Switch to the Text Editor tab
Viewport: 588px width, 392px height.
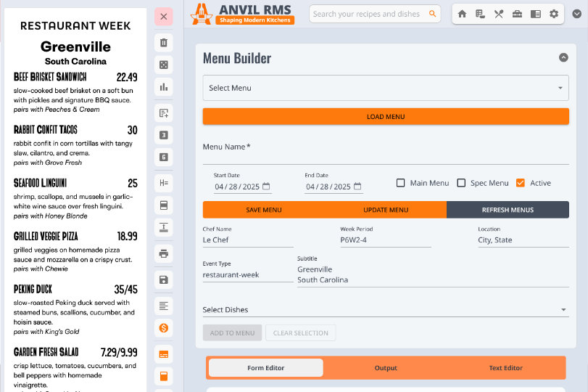pos(505,368)
